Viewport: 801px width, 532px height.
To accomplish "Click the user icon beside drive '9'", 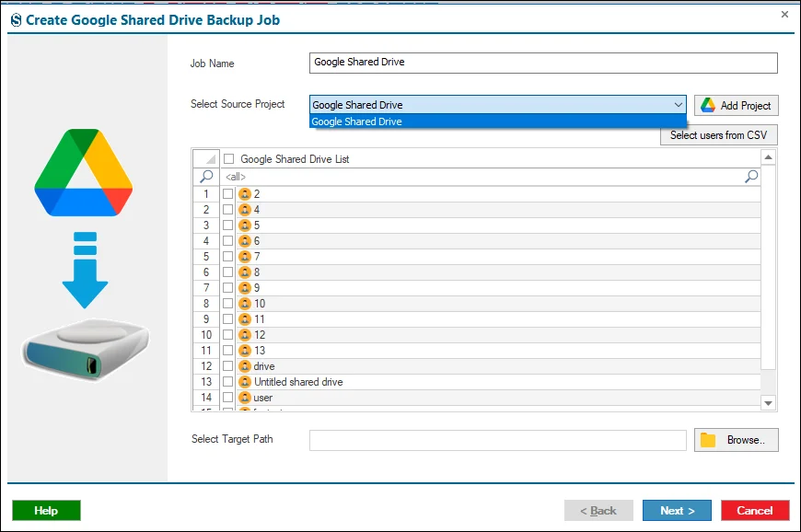I will [245, 288].
